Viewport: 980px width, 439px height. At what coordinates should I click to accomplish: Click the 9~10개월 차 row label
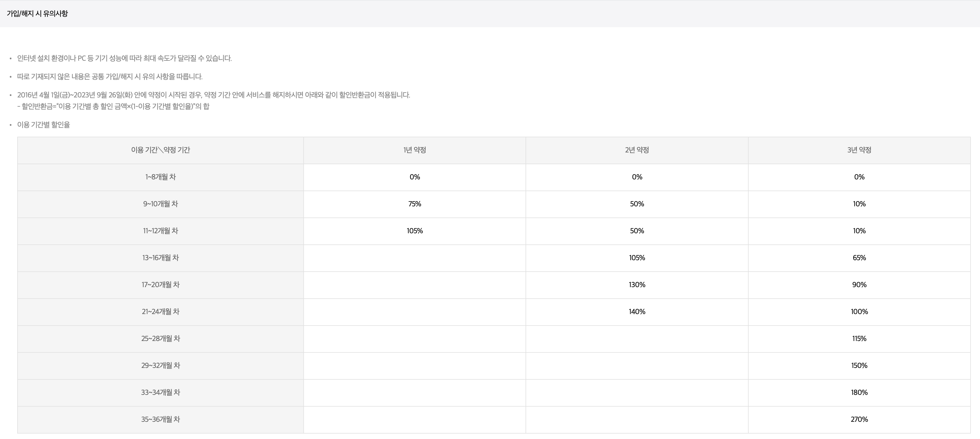[x=160, y=204]
